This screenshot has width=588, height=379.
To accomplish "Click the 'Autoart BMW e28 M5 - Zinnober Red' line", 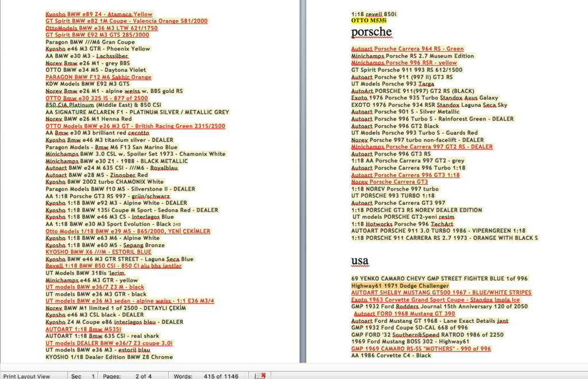I will [x=96, y=175].
